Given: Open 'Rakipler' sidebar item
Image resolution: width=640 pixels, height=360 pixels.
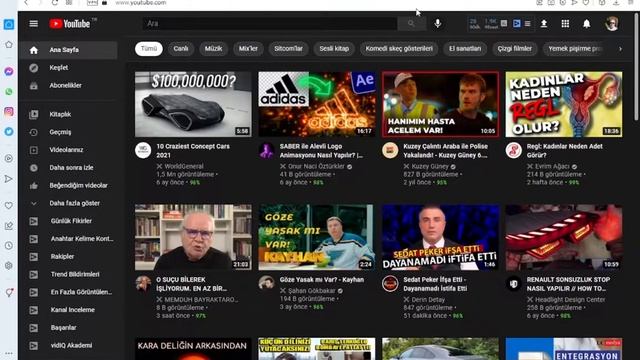Looking at the screenshot, I should pyautogui.click(x=69, y=257).
